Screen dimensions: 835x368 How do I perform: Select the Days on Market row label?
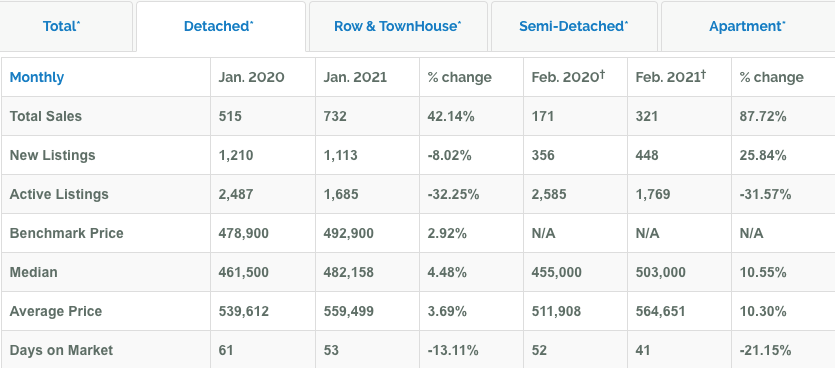(61, 350)
